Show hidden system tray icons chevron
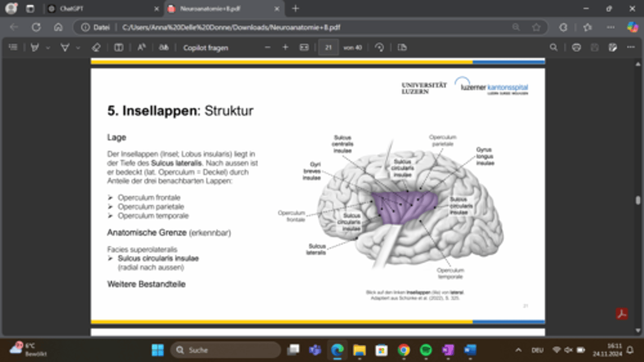This screenshot has height=362, width=644. (518, 350)
